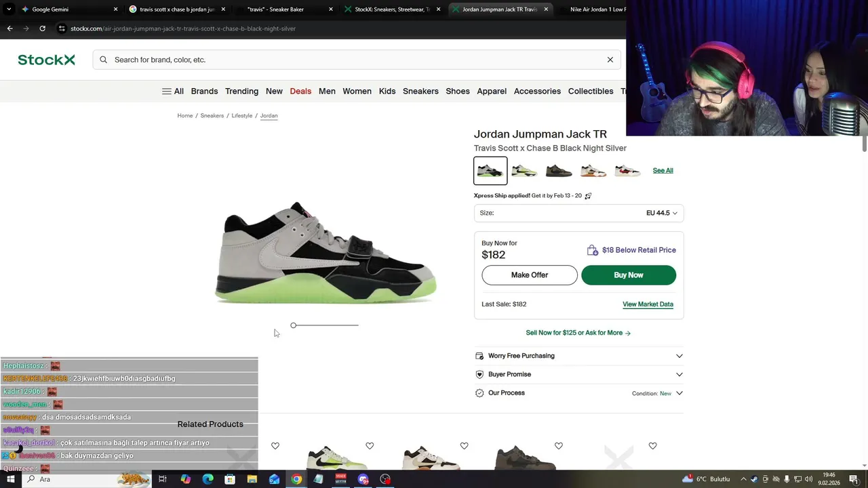Click Sneakers breadcrumb link

(212, 116)
